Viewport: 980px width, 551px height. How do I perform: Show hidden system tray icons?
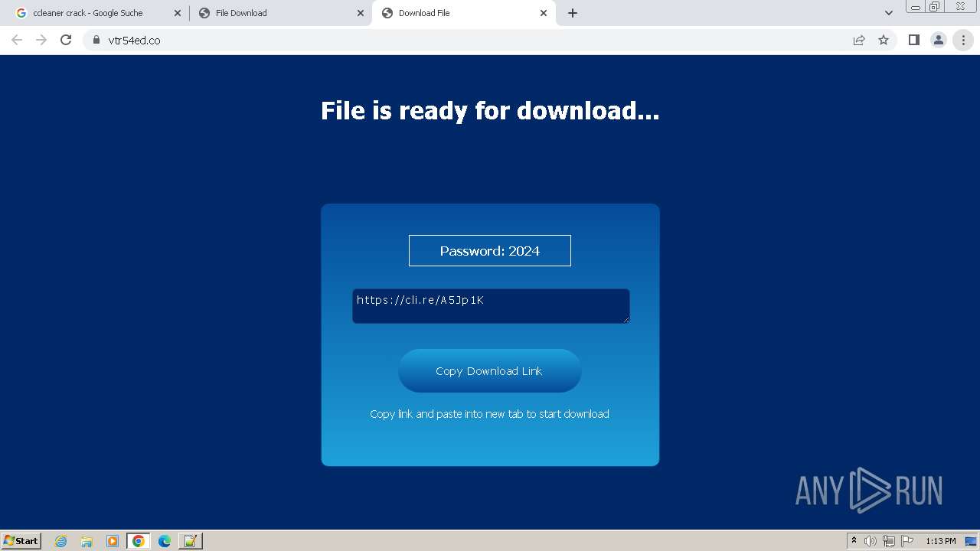pyautogui.click(x=854, y=541)
